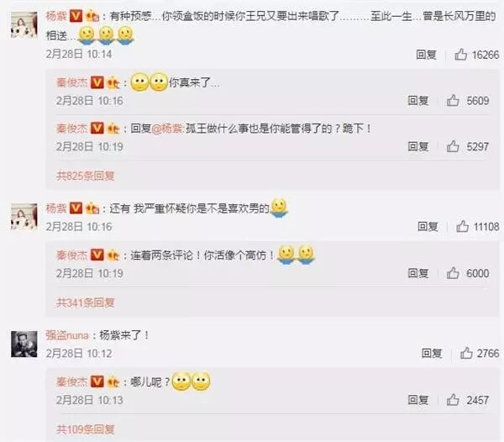Open 强盗nuna's user profile
The width and height of the screenshot is (504, 442).
pos(67,335)
